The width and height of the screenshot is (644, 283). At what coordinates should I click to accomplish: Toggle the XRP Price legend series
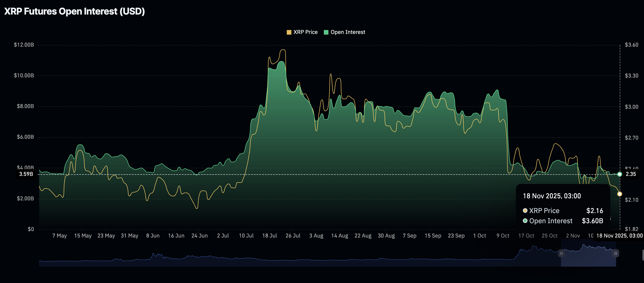pyautogui.click(x=305, y=32)
